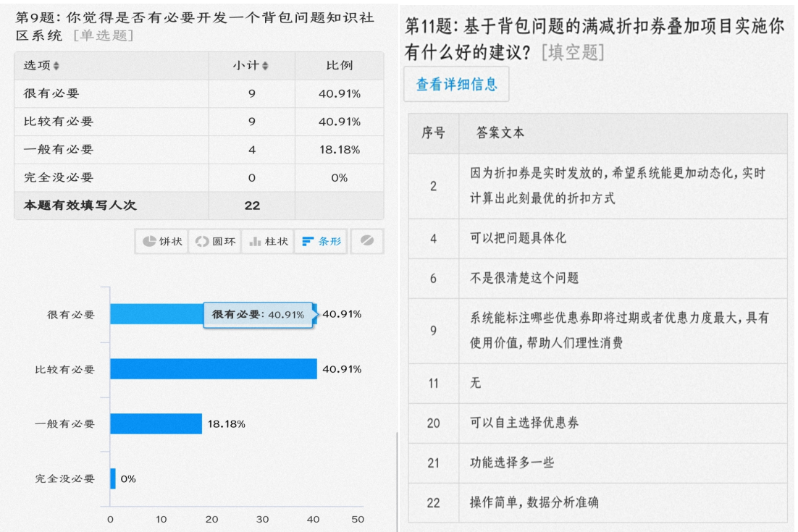Select answer row 2 about 折扣券 实时发放
The image size is (798, 532).
pyautogui.click(x=614, y=186)
